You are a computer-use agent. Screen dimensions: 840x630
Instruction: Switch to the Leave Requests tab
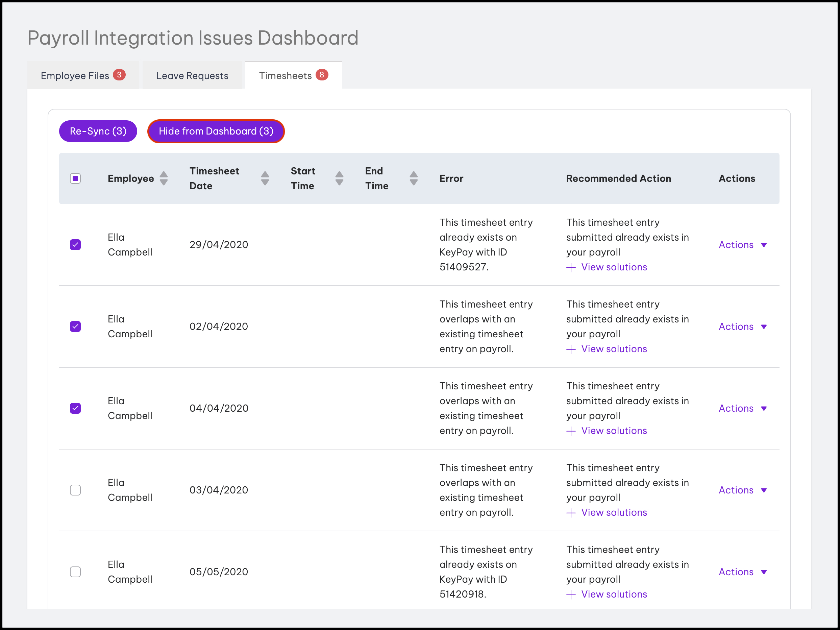[x=192, y=76]
